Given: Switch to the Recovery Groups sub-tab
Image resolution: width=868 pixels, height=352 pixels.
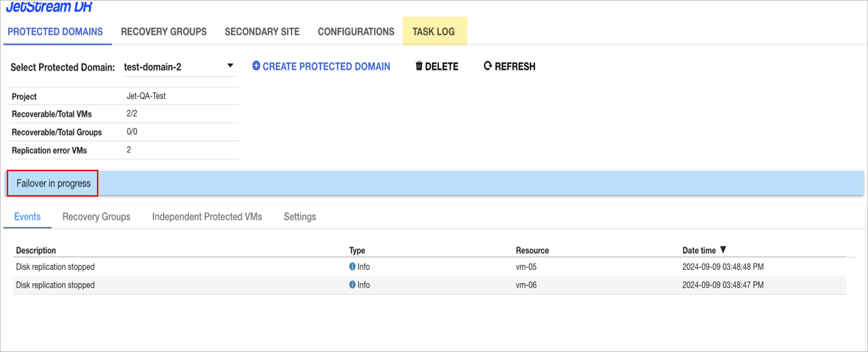Looking at the screenshot, I should [96, 217].
